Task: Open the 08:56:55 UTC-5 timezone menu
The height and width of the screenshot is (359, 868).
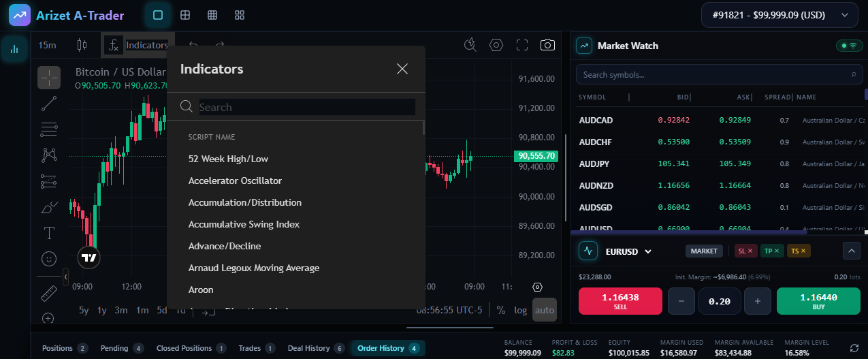Action: coord(449,310)
